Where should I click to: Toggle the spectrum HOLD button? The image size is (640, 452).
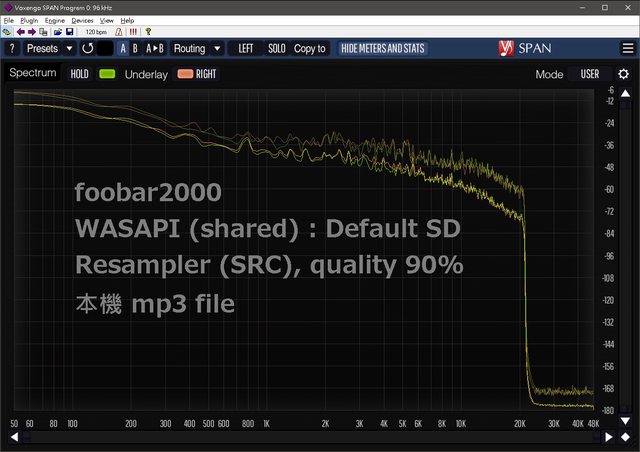point(80,74)
